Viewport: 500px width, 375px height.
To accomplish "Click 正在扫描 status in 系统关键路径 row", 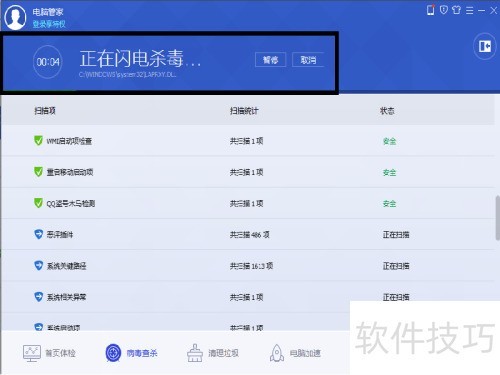I will point(396,266).
